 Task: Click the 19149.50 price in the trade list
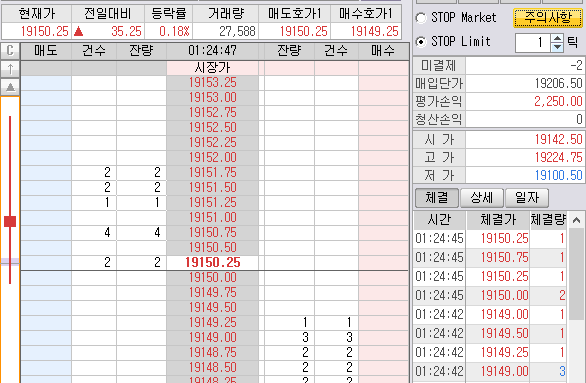point(505,333)
